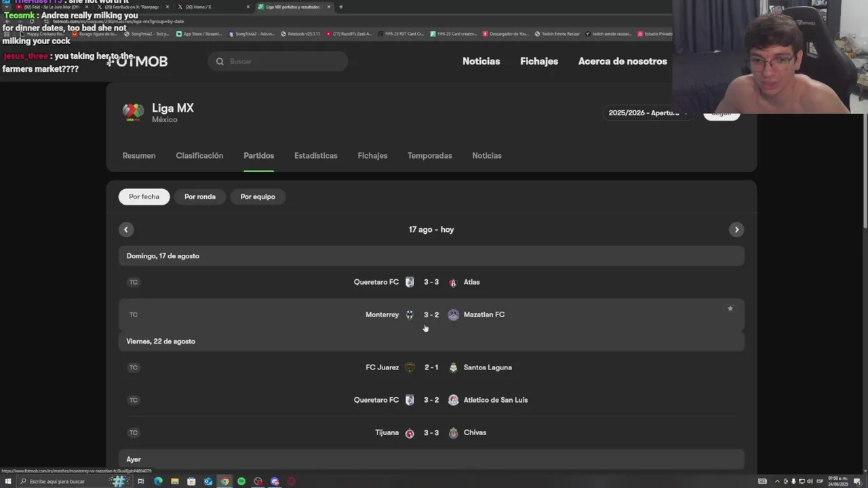Viewport: 868px width, 488px height.
Task: Click the 'México' country label under Liga MX
Action: pos(165,120)
